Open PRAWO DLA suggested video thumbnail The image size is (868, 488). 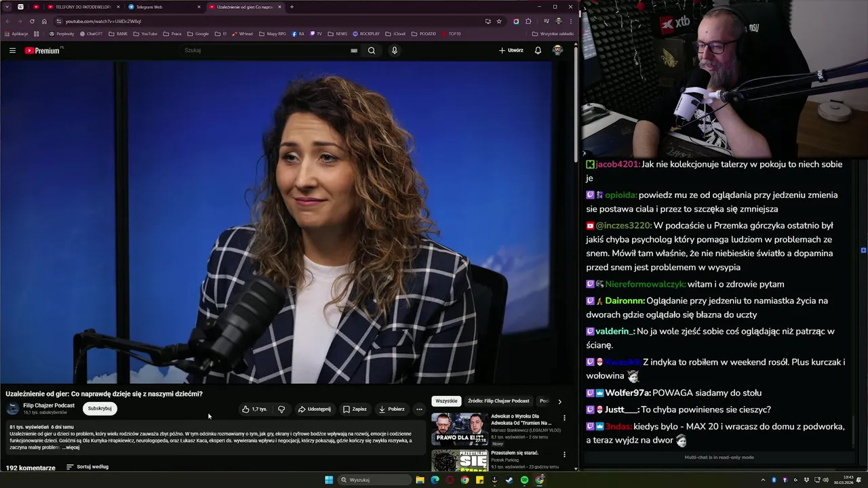459,428
